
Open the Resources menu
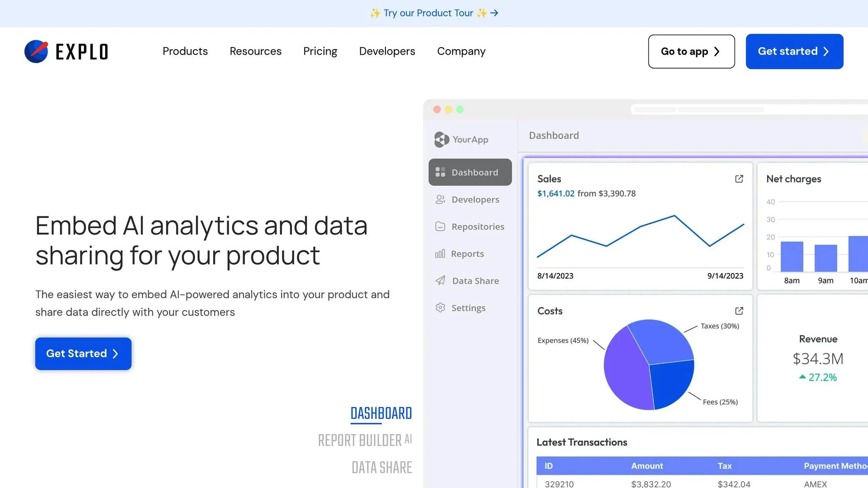[x=256, y=51]
